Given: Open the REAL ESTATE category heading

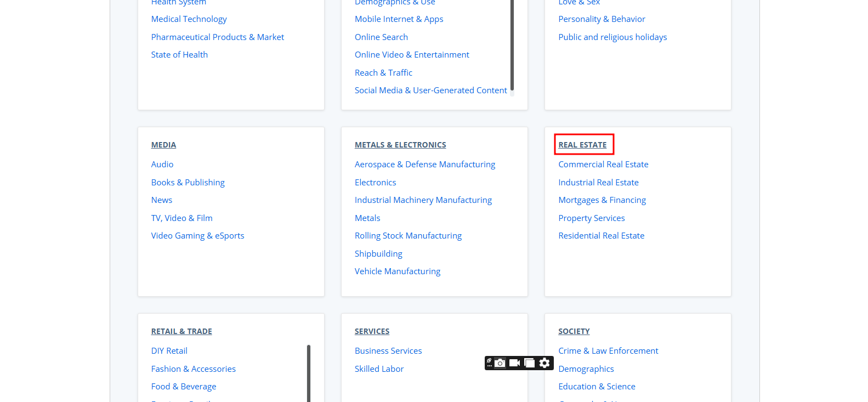Looking at the screenshot, I should click(582, 145).
